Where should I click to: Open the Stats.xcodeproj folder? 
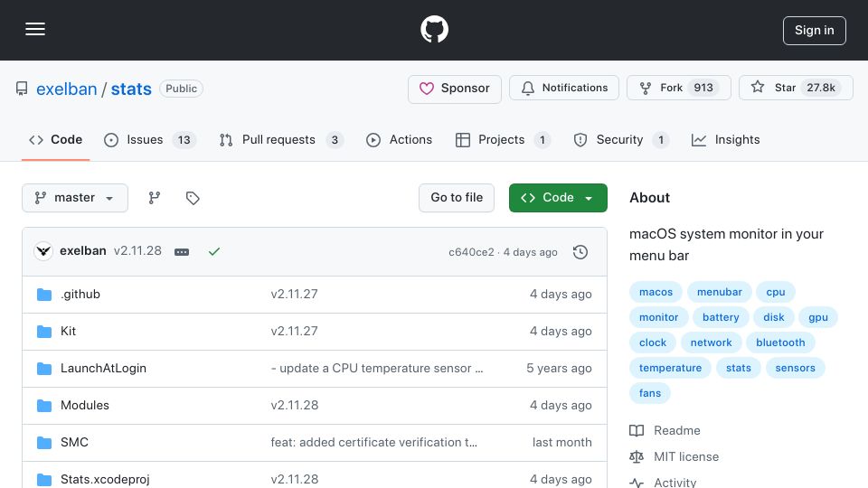click(105, 479)
